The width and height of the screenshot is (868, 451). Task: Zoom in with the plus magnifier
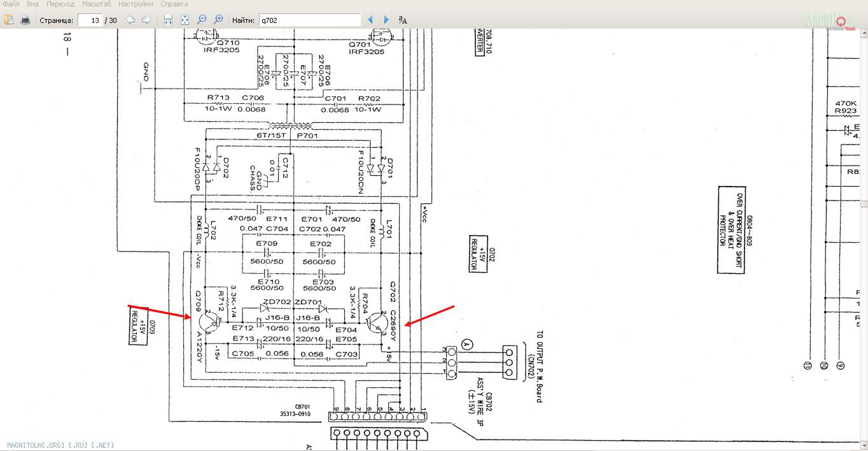click(x=218, y=20)
